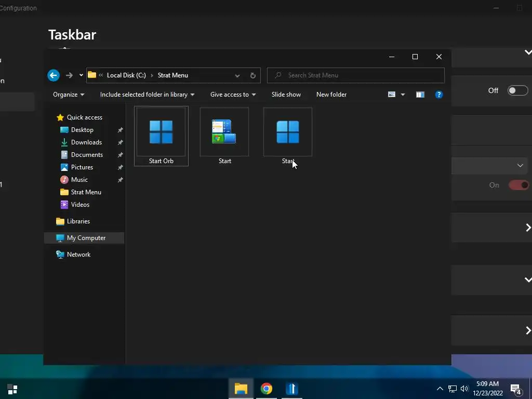
Task: Create a New folder
Action: [331, 95]
